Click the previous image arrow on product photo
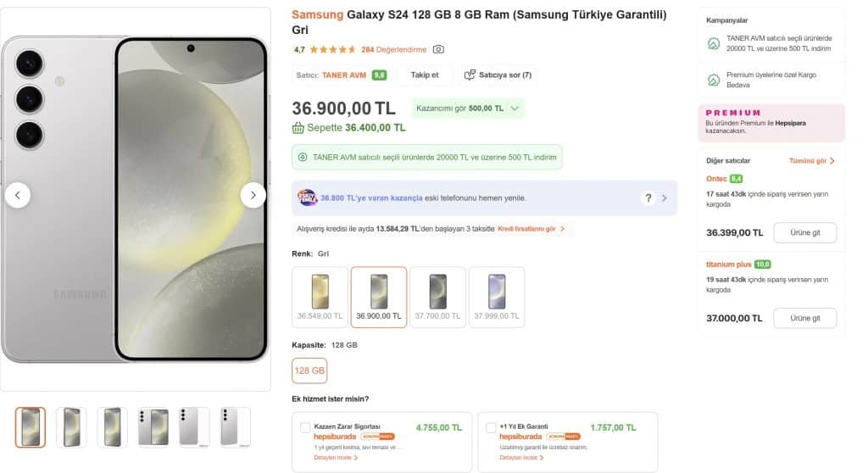The width and height of the screenshot is (868, 473). (x=18, y=195)
